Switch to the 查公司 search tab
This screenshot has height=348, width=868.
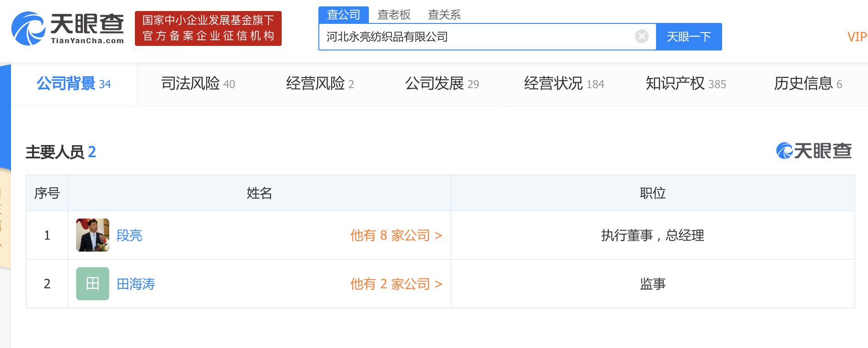tap(344, 15)
